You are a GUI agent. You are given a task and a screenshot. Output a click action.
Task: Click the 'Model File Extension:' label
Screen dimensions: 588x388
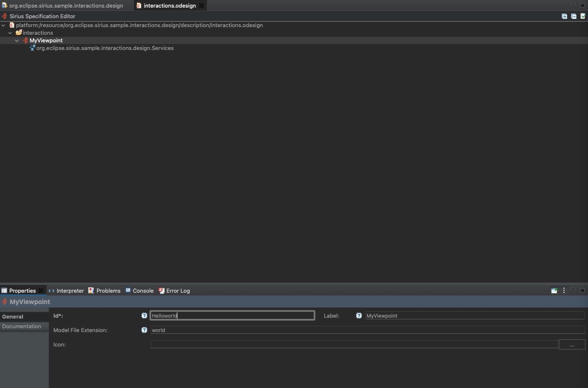(80, 330)
